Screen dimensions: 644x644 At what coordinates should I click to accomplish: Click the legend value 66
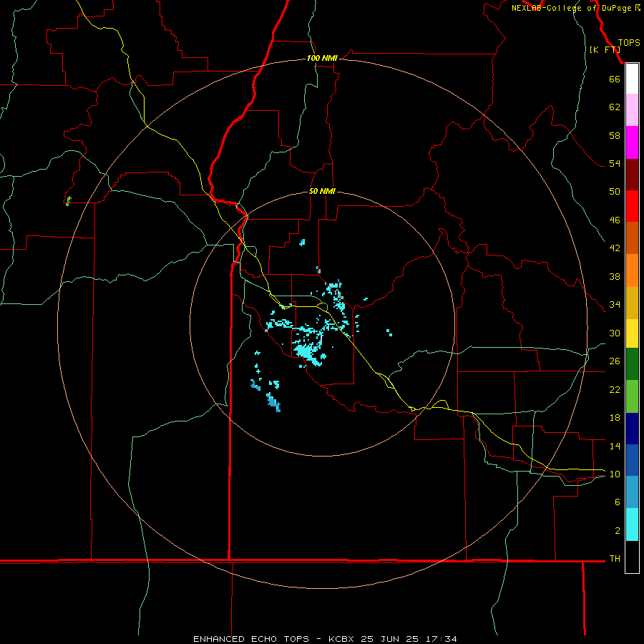click(615, 79)
